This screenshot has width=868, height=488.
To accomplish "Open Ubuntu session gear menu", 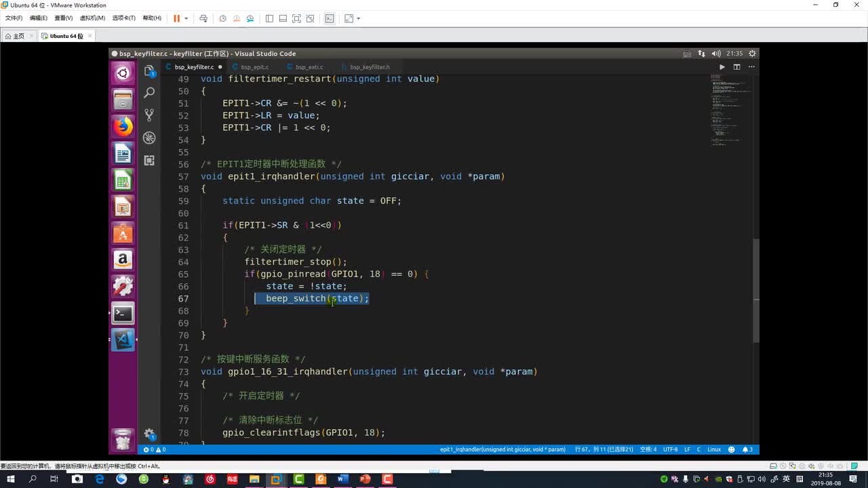I will (752, 54).
